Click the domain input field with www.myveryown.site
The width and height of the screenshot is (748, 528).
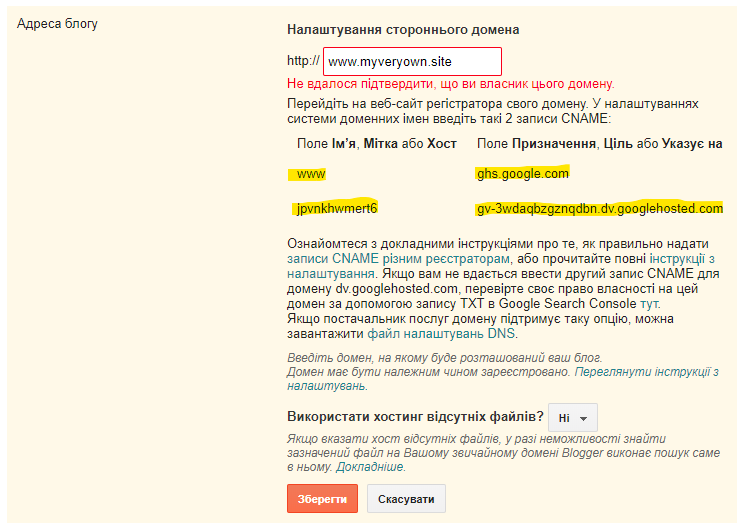pos(412,62)
